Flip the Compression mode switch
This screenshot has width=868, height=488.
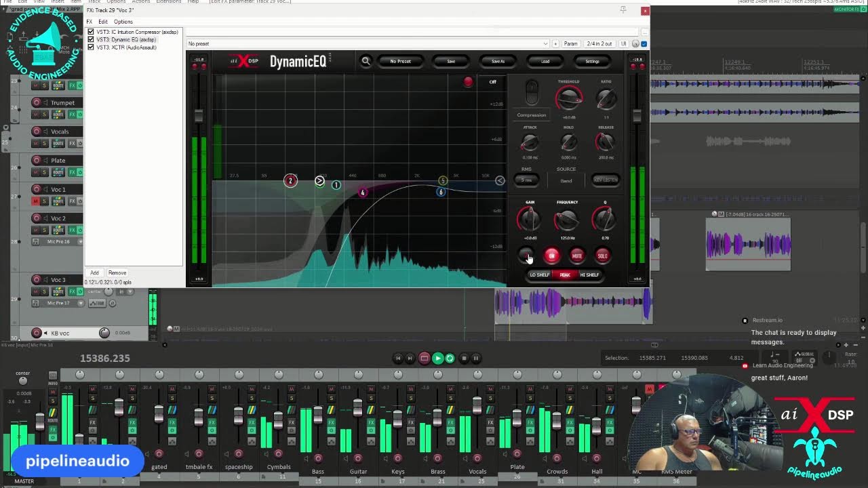(x=532, y=93)
